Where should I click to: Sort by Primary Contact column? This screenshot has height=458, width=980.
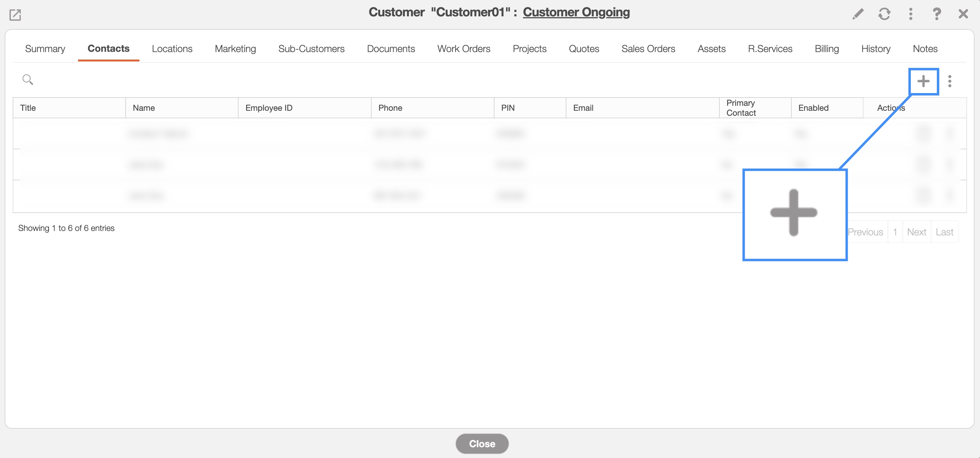740,108
